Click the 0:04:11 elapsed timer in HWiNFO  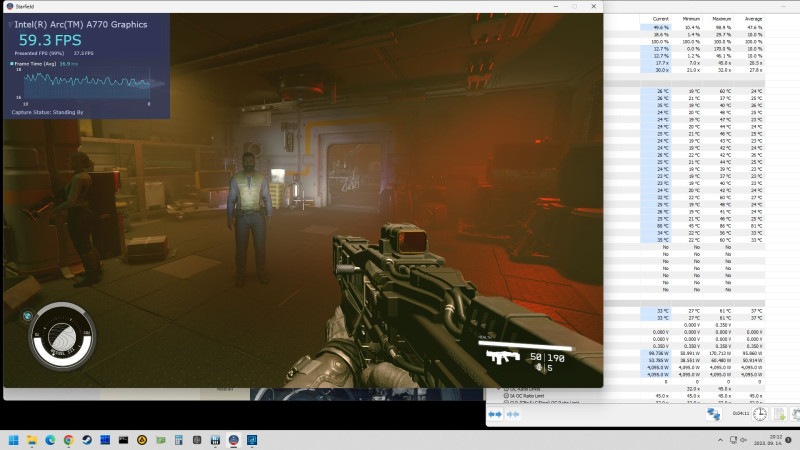(x=740, y=414)
